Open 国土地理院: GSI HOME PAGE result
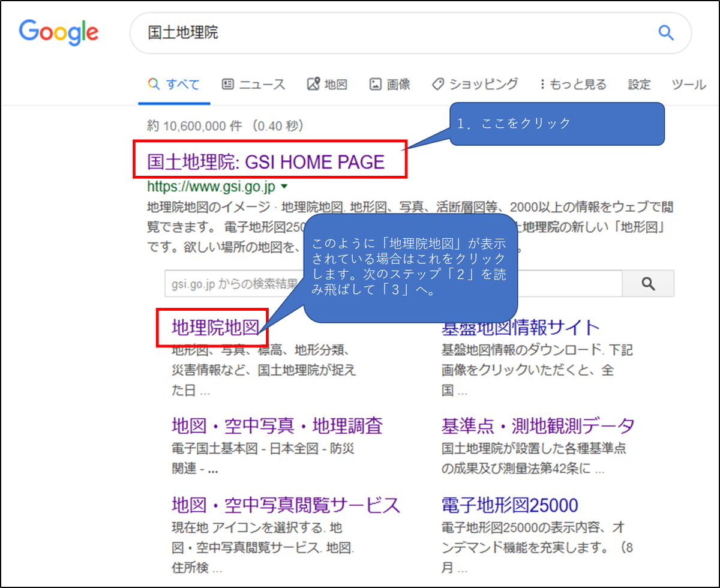 click(x=266, y=162)
